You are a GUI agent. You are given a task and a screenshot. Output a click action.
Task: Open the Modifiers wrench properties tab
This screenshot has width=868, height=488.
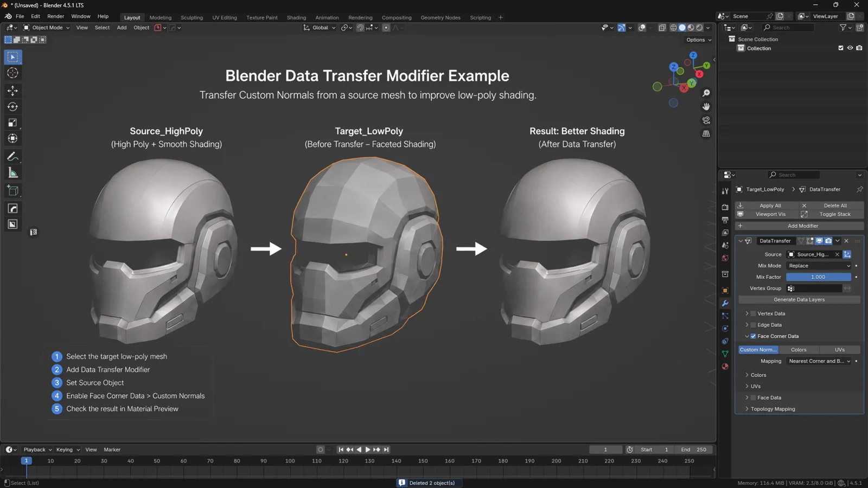tap(725, 303)
